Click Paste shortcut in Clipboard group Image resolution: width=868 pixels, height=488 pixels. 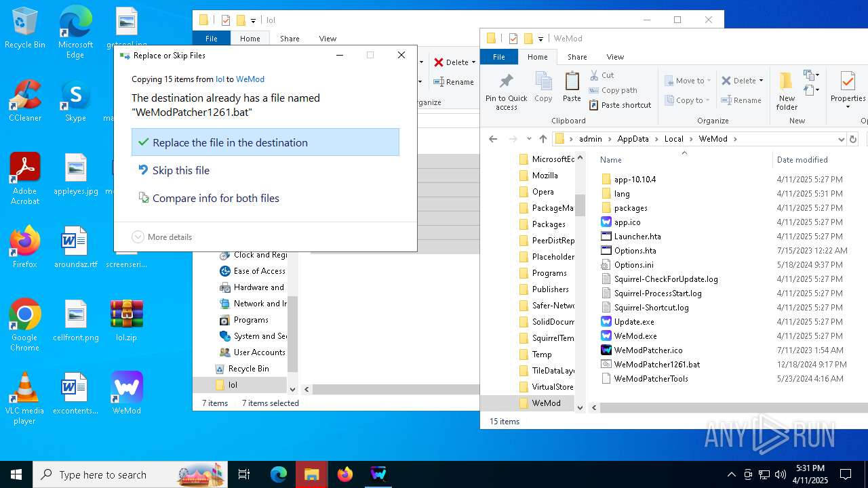pyautogui.click(x=620, y=105)
